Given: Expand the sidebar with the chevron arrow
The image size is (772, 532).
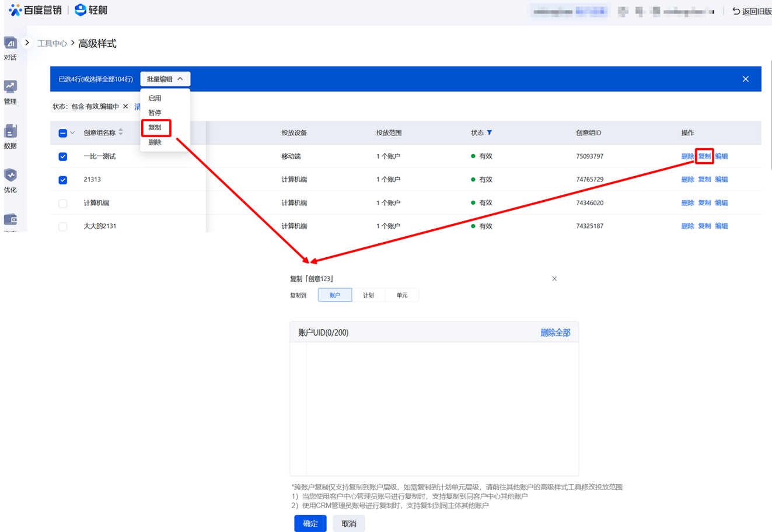Looking at the screenshot, I should 27,43.
